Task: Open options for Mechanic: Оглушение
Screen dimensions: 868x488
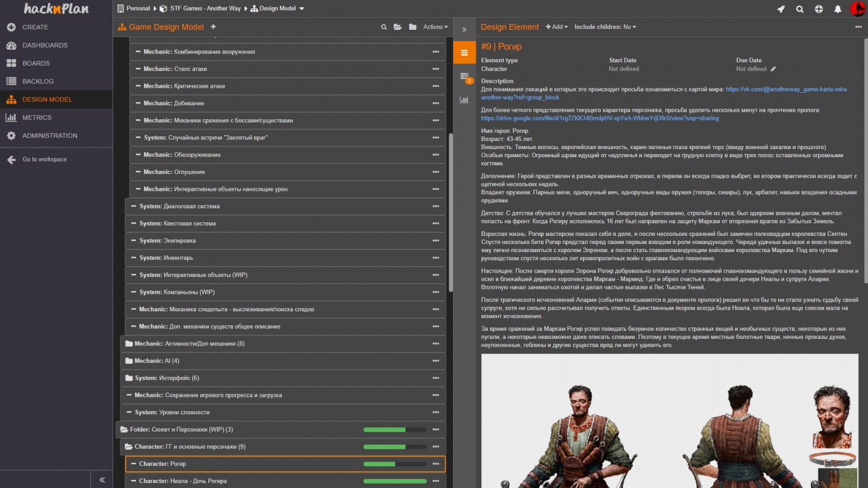Action: click(x=436, y=172)
